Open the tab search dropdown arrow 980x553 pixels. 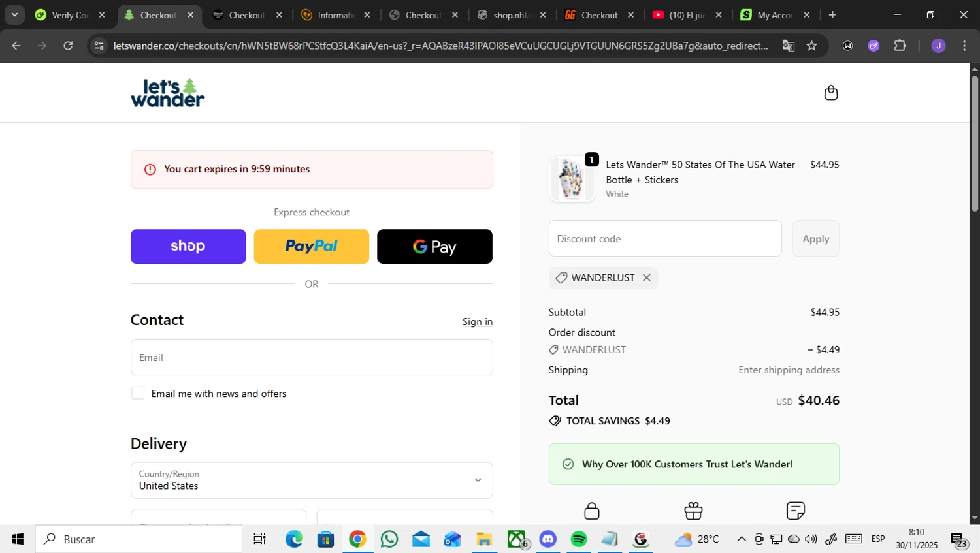(x=14, y=14)
